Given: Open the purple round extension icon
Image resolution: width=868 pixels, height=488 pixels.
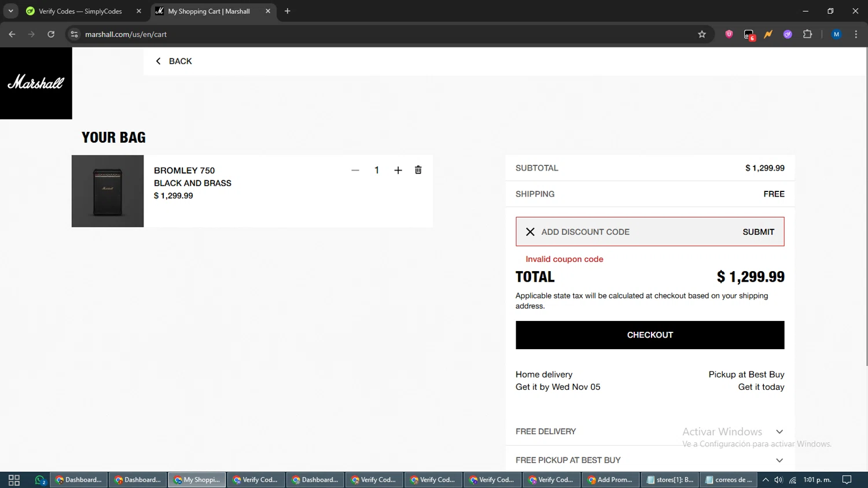Looking at the screenshot, I should click(788, 34).
